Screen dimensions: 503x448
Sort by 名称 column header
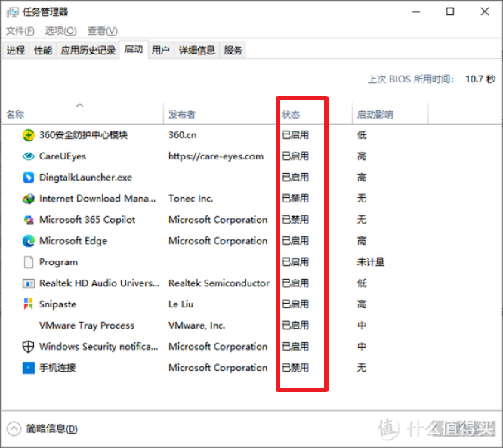tap(15, 115)
